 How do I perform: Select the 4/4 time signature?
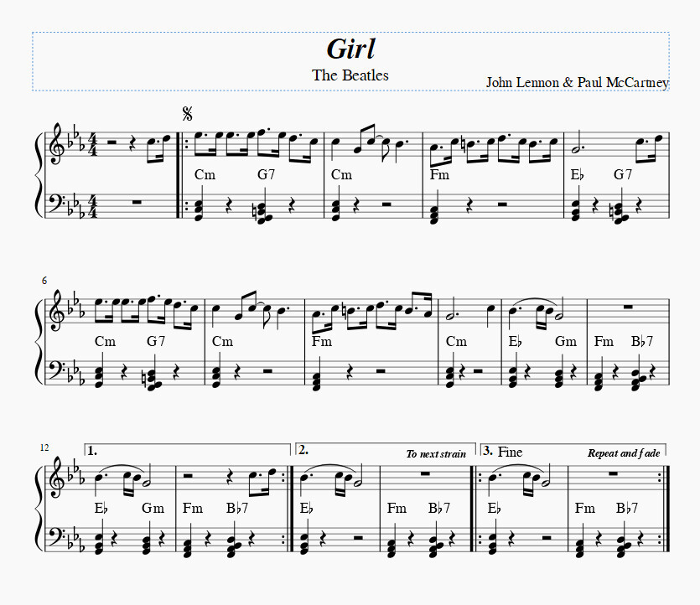click(91, 143)
